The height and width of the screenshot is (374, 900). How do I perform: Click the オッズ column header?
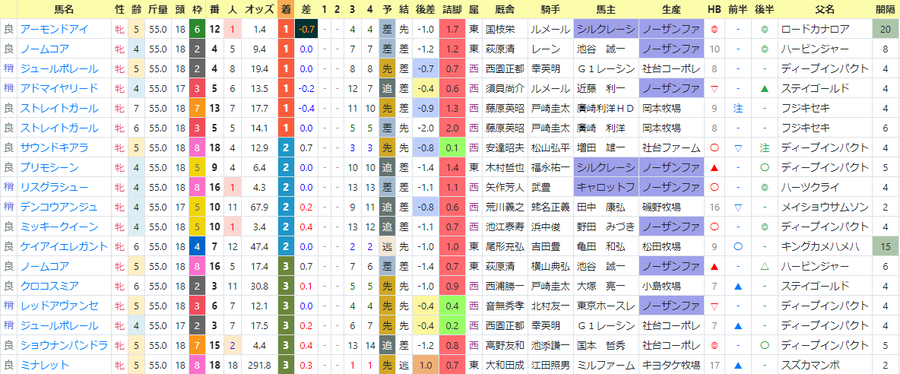pyautogui.click(x=258, y=9)
